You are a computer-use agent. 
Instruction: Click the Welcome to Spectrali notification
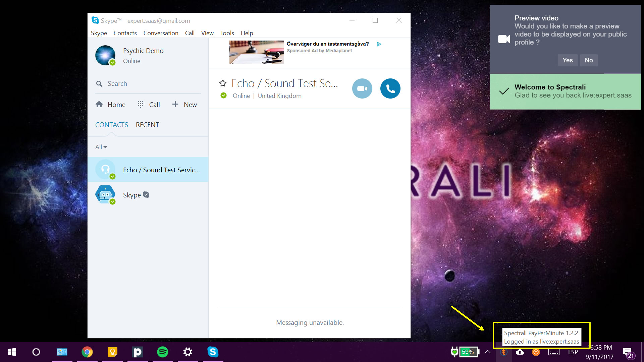565,92
